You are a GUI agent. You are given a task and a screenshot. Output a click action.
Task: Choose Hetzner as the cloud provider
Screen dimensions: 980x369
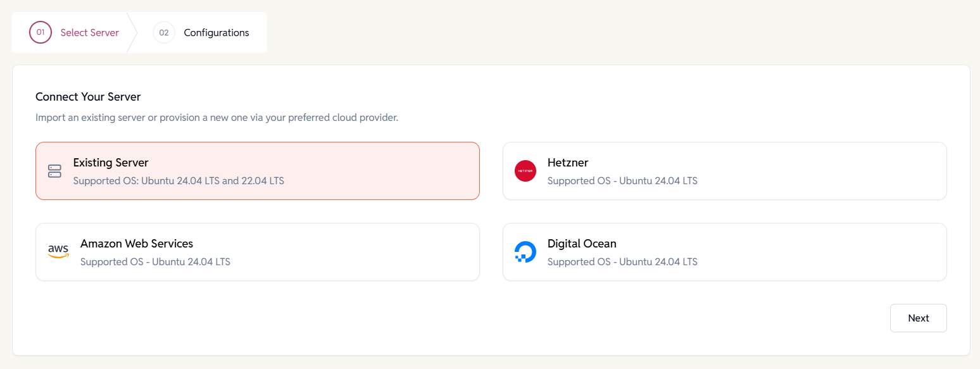[724, 171]
